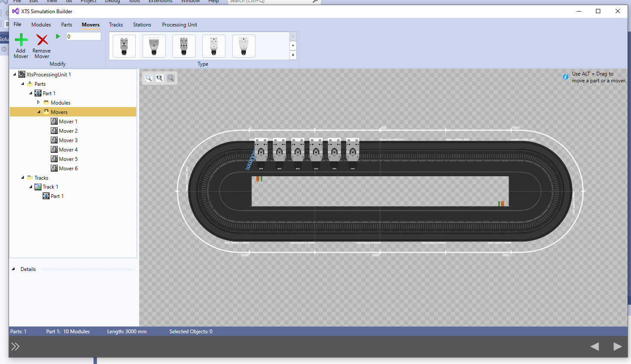Click the green-orange marker at the inner right of the track
631x364 pixels.
coord(501,204)
